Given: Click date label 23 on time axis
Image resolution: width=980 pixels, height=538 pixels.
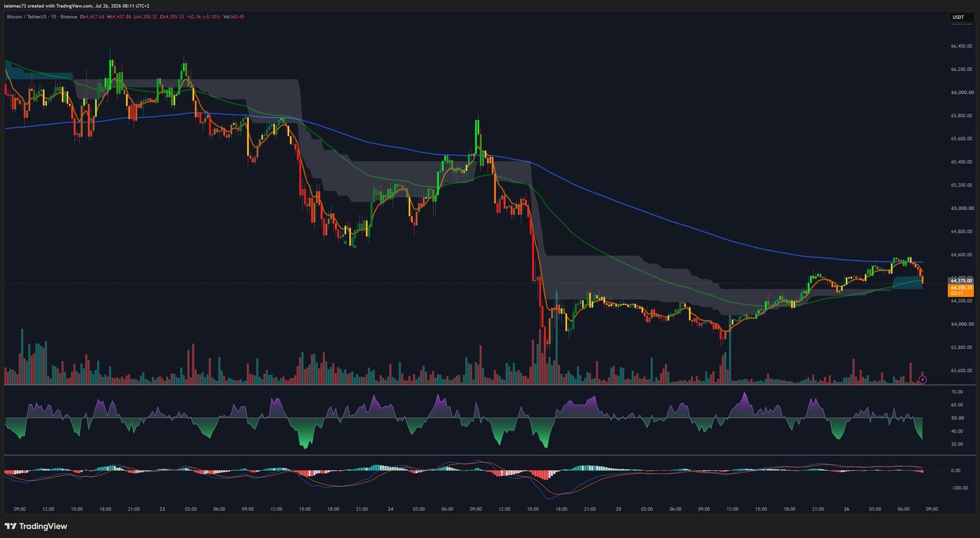Looking at the screenshot, I should 162,509.
